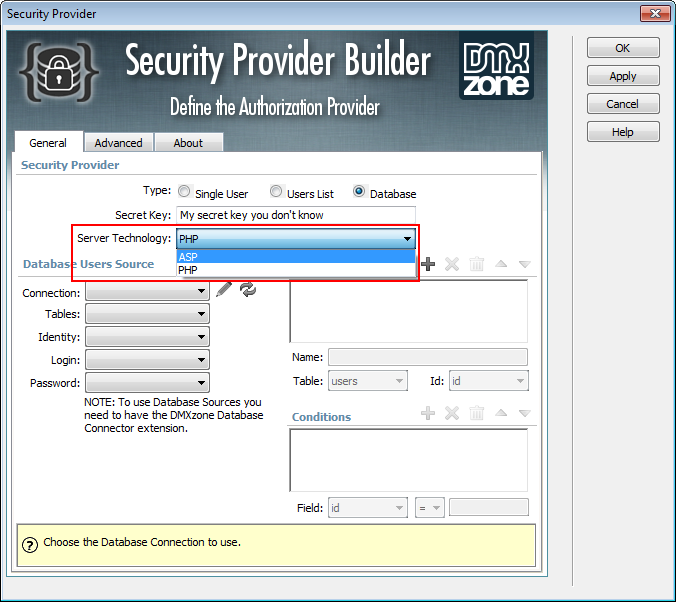
Task: Click the empty list box below the Database Users Source toolbar
Action: pyautogui.click(x=409, y=310)
